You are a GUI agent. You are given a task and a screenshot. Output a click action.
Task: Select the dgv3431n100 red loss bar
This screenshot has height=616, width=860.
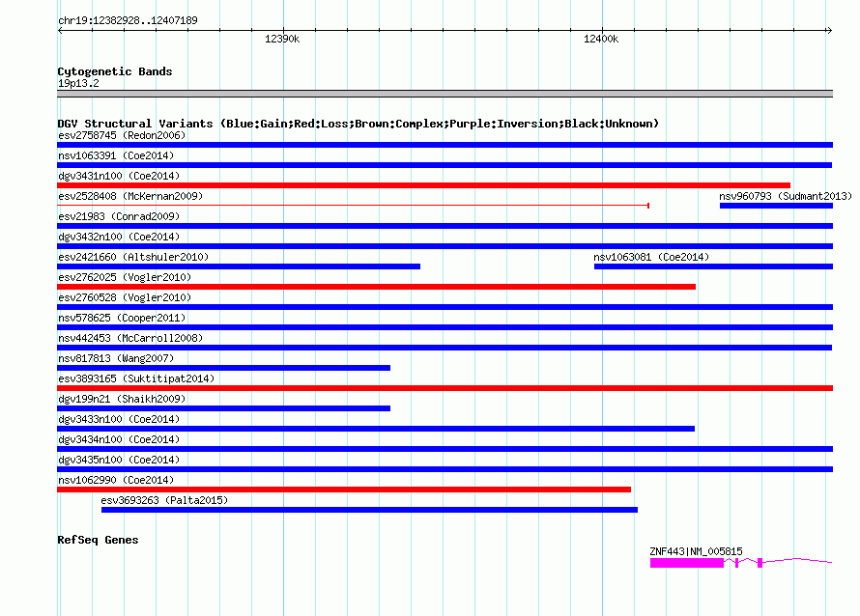(x=423, y=185)
